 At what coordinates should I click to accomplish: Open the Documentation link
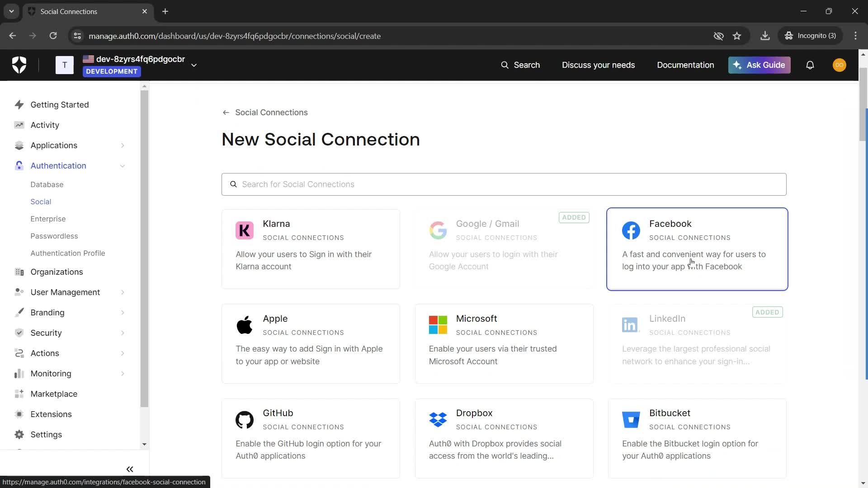click(x=685, y=65)
